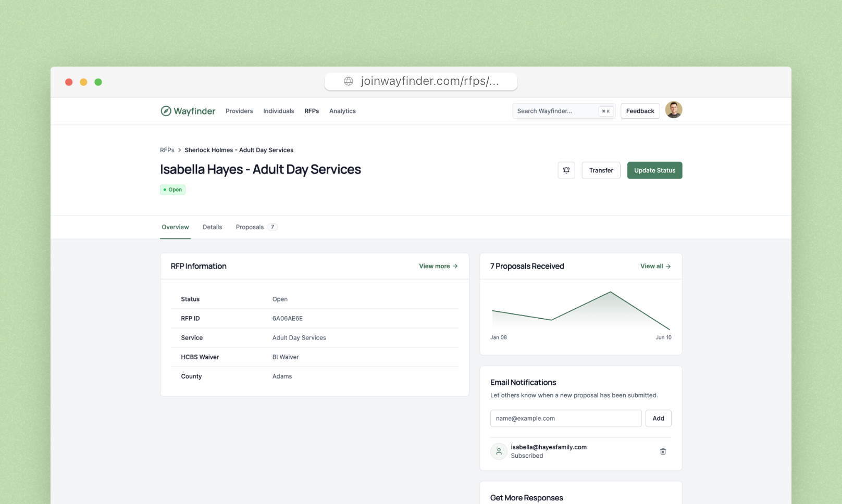
Task: Click the arrow next to View more
Action: (454, 266)
